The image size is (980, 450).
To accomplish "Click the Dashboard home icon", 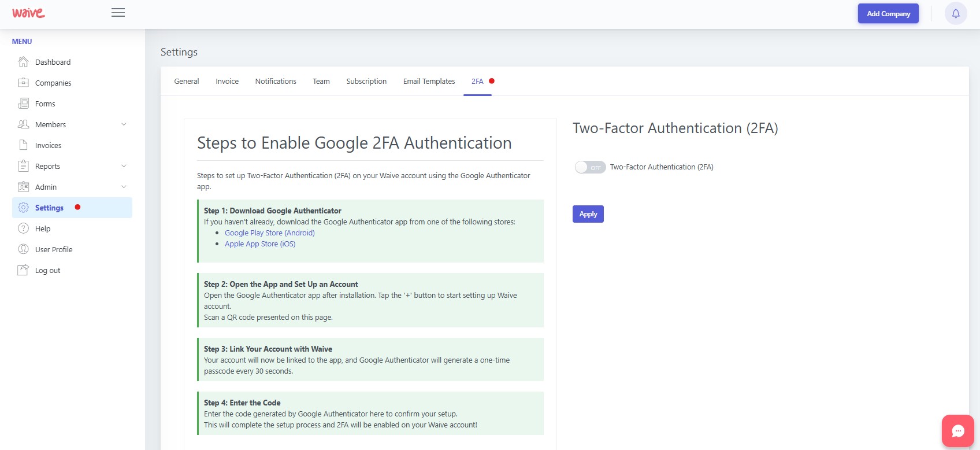I will (23, 62).
